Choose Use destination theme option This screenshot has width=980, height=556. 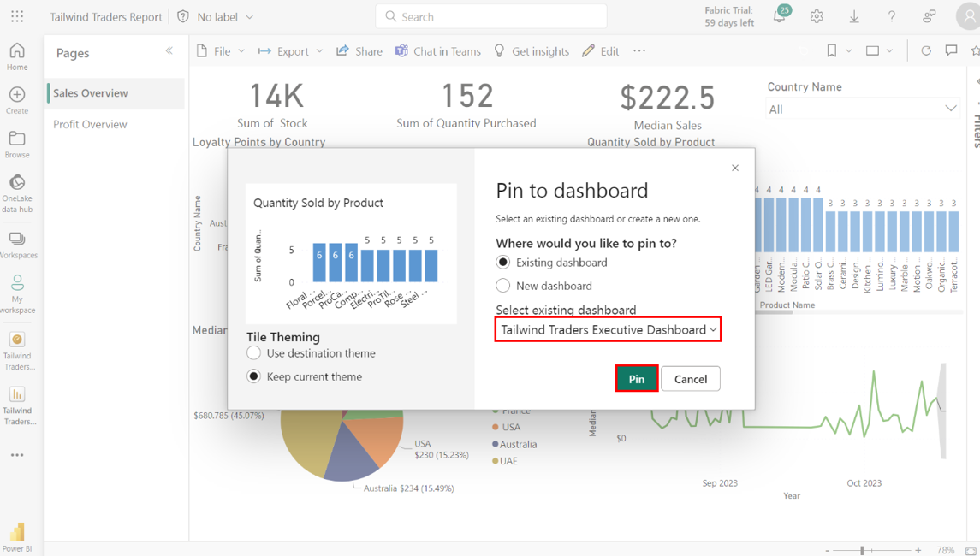[254, 353]
